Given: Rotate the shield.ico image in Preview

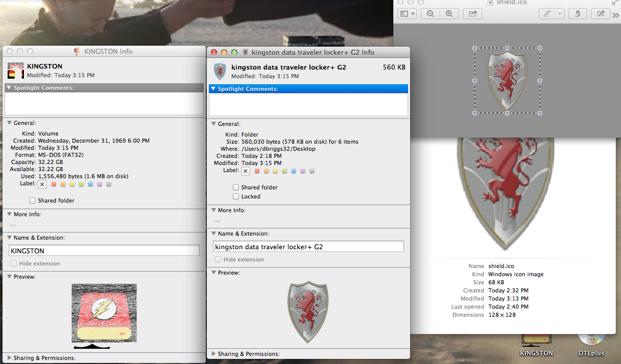Looking at the screenshot, I should [577, 14].
